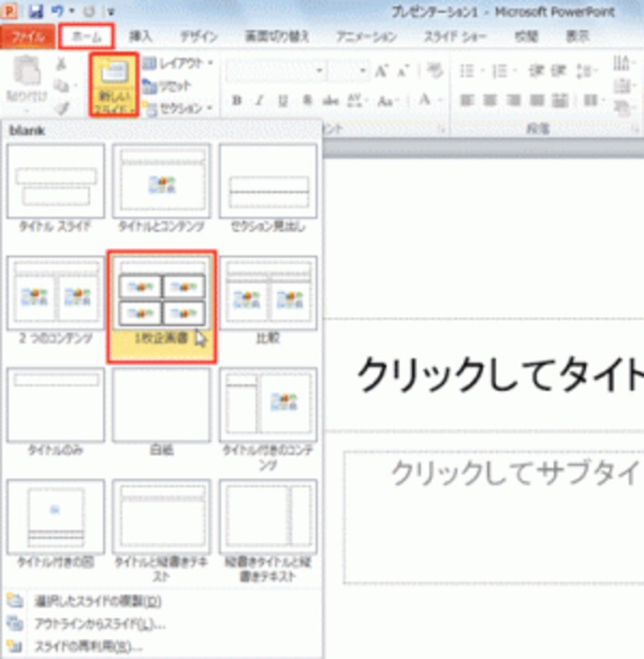The width and height of the screenshot is (644, 659).
Task: Toggle Underline formatting
Action: 283,101
